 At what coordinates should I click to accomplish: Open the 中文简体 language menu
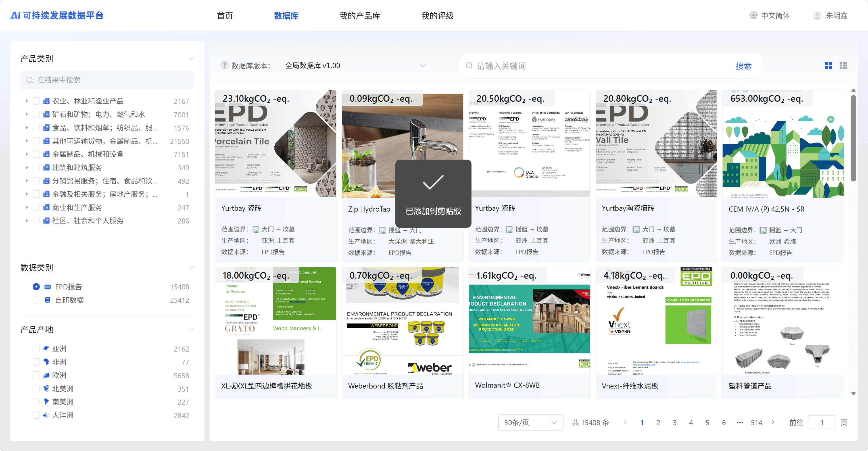[x=775, y=16]
